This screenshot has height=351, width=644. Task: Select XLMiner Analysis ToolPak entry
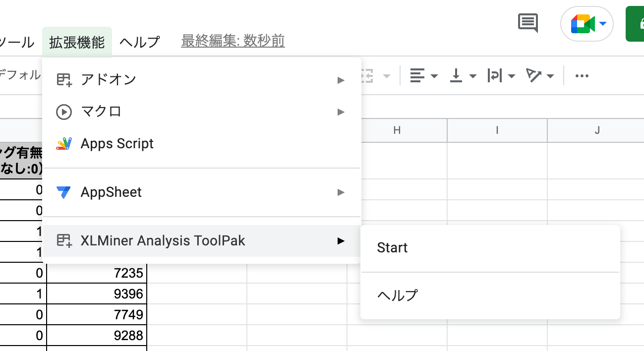[202, 241]
